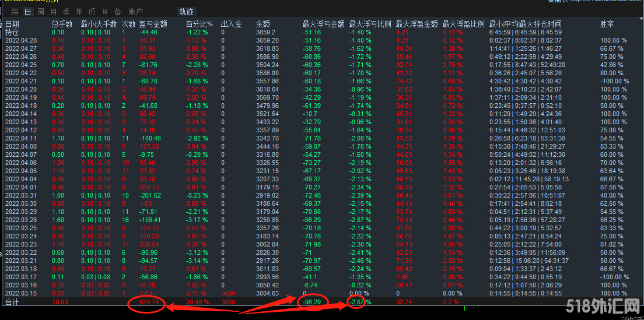Click profit value 236.54 on 2022.03.23
Viewport: 644px width, 320px height.
point(149,244)
